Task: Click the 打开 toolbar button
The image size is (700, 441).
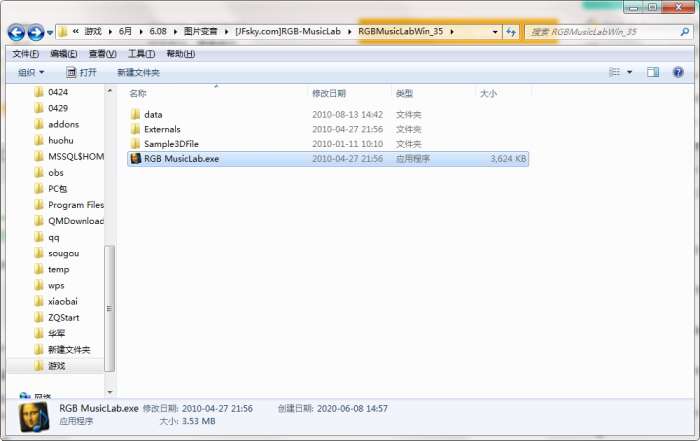Action: (81, 72)
